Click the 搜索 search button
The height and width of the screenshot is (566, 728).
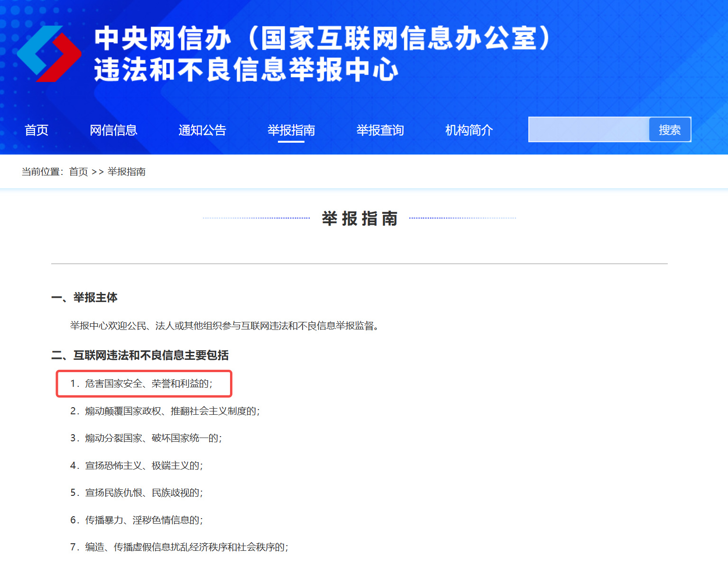[x=670, y=129]
